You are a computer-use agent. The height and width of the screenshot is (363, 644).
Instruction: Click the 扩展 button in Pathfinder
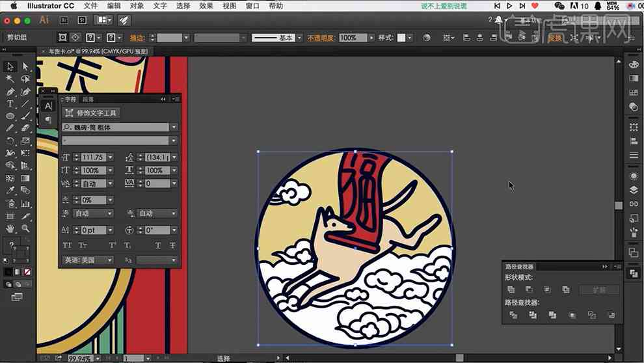(x=599, y=289)
